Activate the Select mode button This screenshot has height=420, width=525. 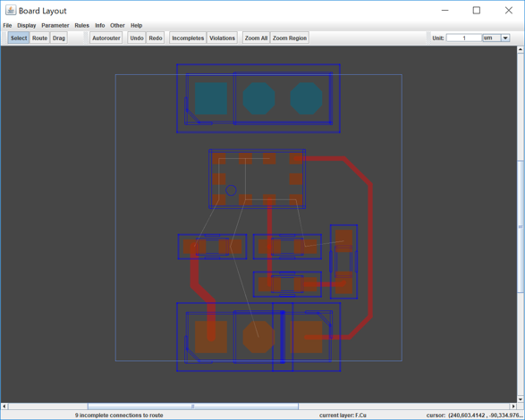[x=19, y=38]
